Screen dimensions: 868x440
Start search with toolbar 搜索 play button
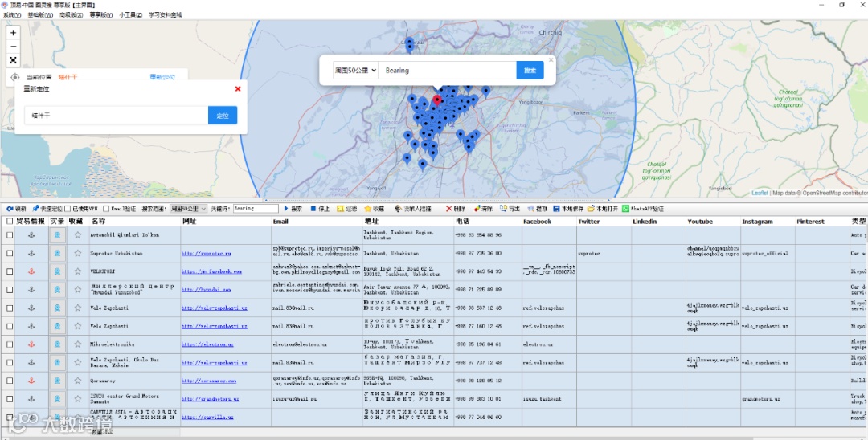[293, 209]
